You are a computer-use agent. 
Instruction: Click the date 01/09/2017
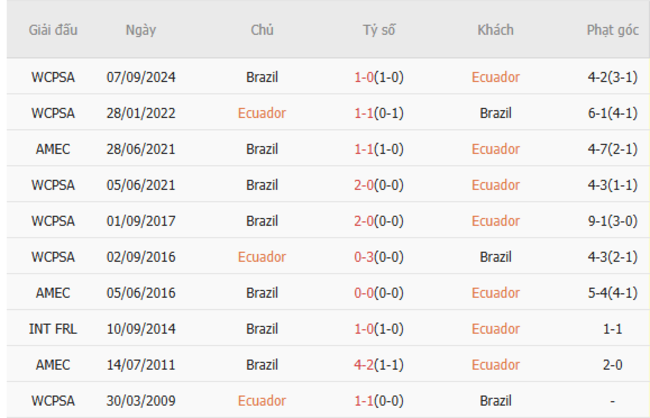tap(140, 221)
